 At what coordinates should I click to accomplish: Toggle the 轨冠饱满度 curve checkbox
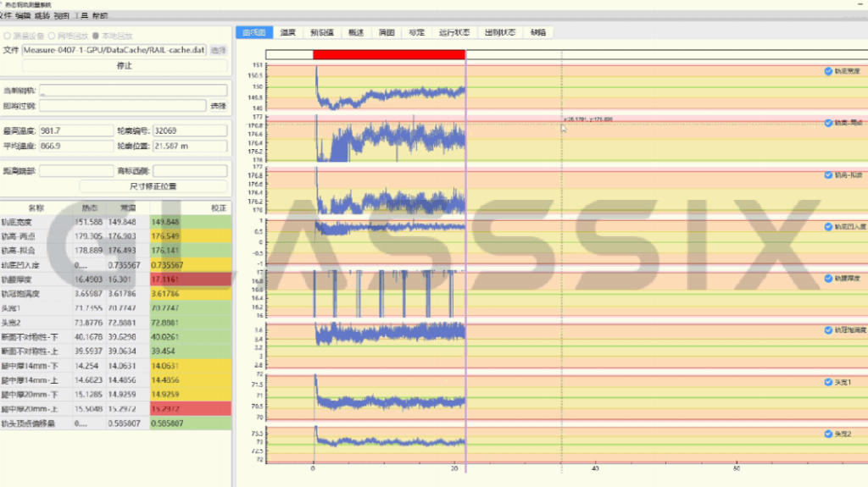pos(828,330)
